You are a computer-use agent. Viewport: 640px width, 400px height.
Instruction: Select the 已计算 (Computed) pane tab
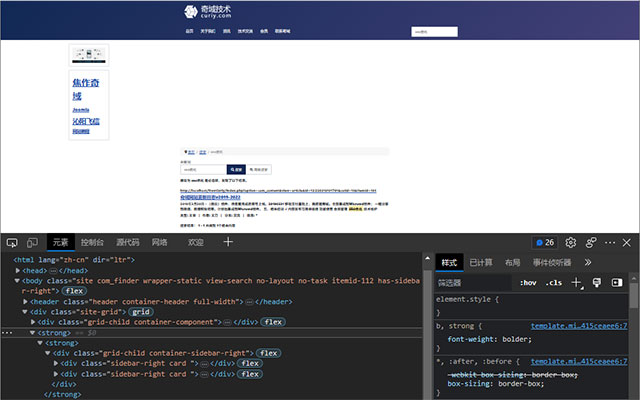tap(481, 263)
